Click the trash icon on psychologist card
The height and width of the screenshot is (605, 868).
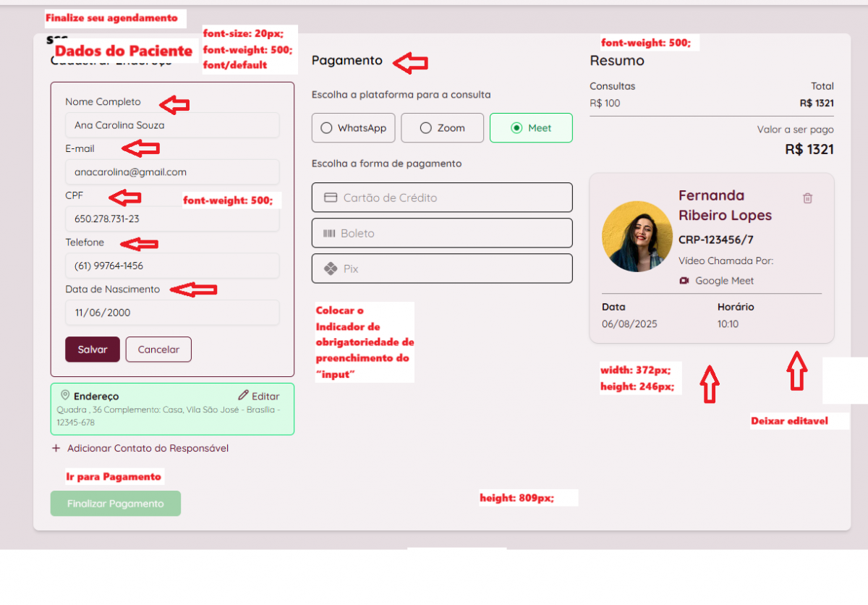808,198
